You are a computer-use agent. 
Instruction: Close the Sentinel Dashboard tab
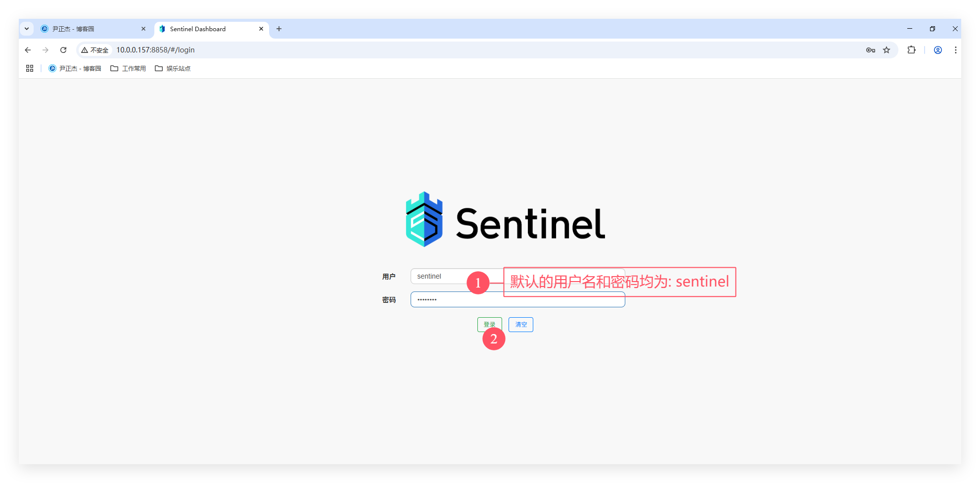pos(261,29)
